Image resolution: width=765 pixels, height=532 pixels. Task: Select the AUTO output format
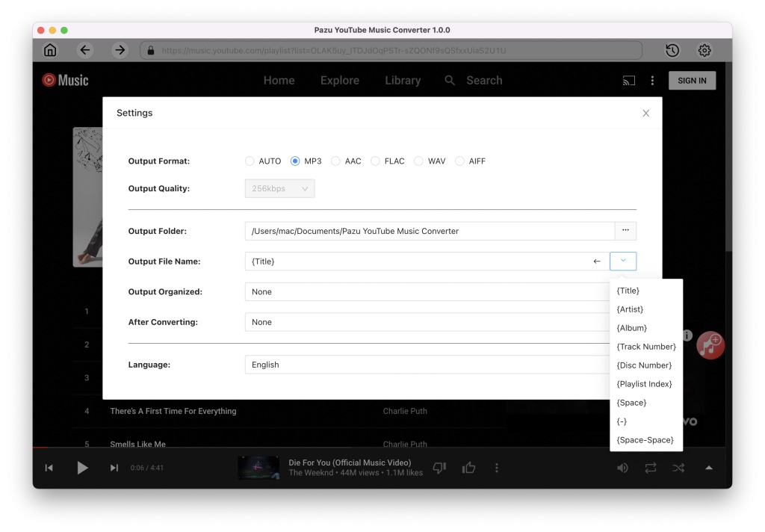250,161
